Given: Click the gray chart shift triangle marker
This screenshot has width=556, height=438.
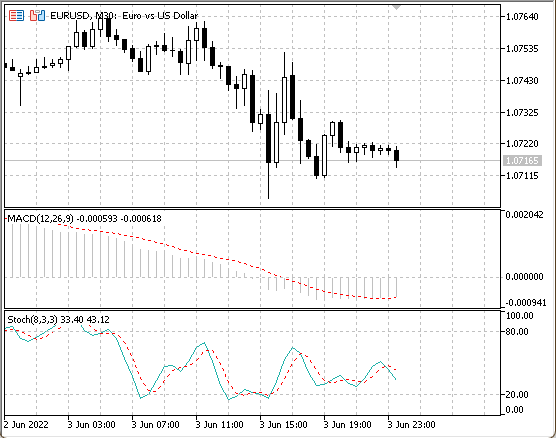Looking at the screenshot, I should (396, 7).
